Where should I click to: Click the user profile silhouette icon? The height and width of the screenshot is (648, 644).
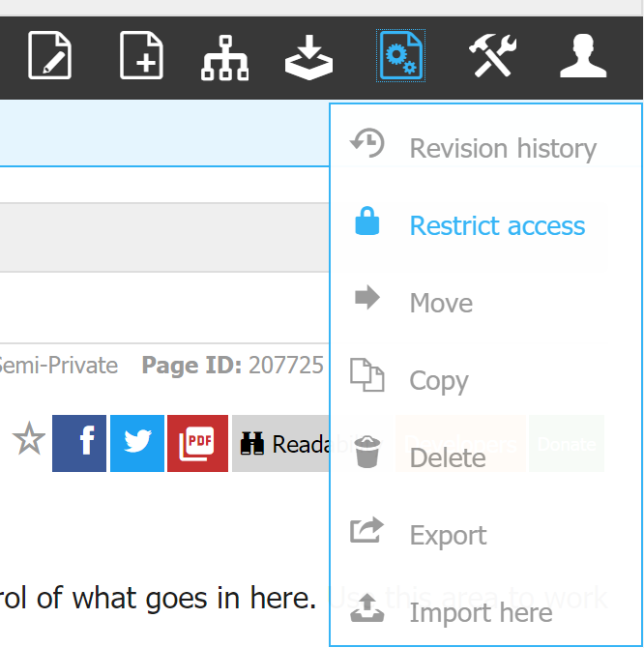(x=583, y=56)
